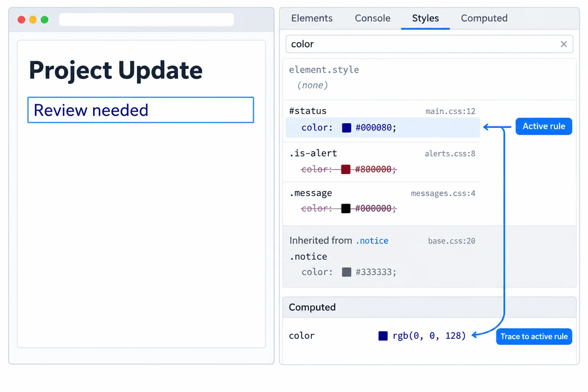588x392 pixels.
Task: Click the .notice rule selector name
Action: point(308,256)
